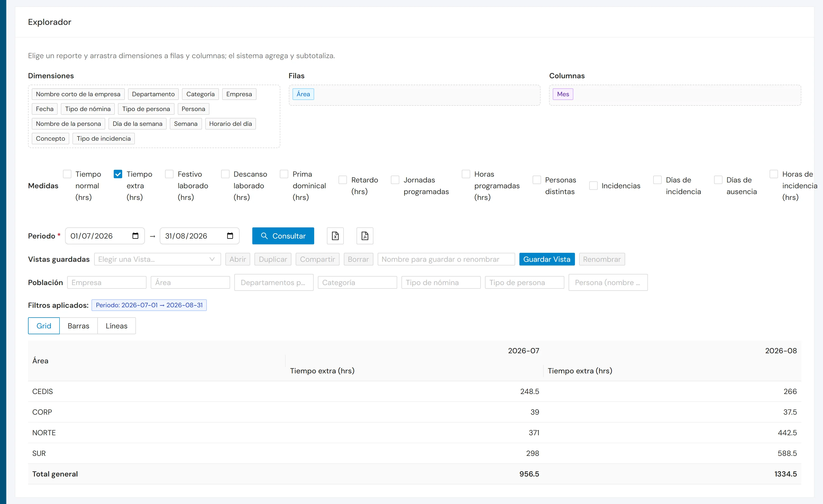Select the Tipo de incidencia dimension chip
The height and width of the screenshot is (504, 823).
[104, 139]
